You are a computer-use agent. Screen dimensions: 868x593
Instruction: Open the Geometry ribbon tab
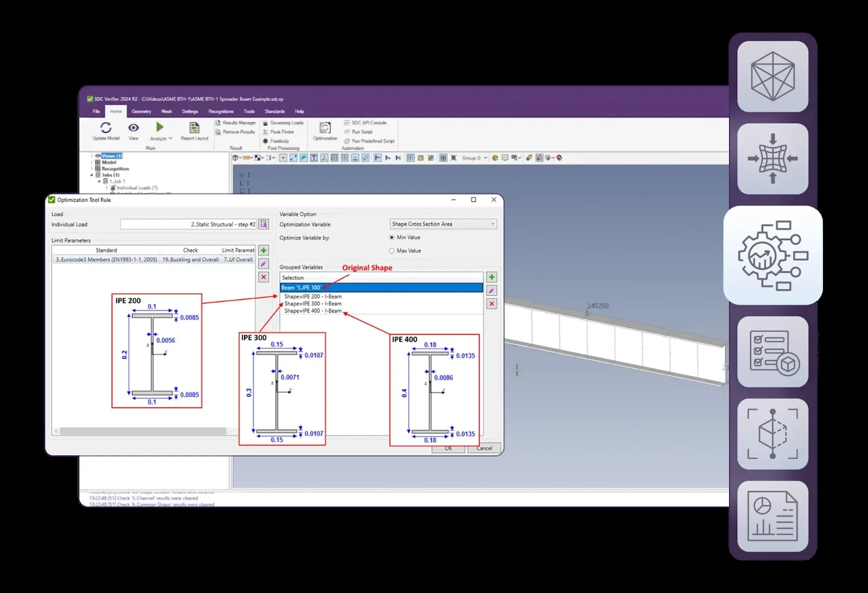(141, 111)
